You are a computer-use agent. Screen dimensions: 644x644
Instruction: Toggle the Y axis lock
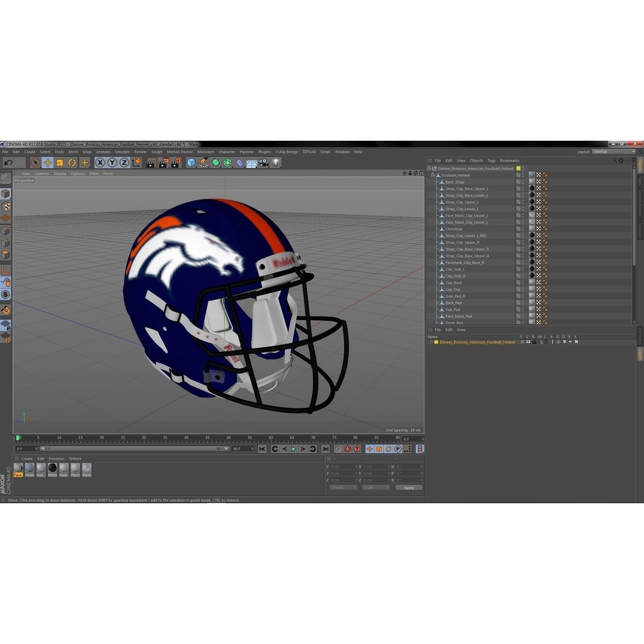point(112,163)
